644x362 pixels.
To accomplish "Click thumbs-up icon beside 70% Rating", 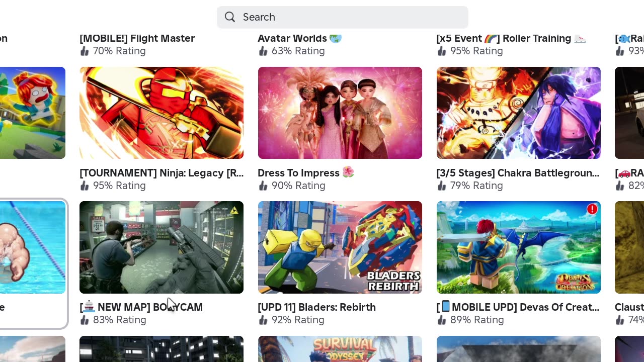I will pos(85,51).
